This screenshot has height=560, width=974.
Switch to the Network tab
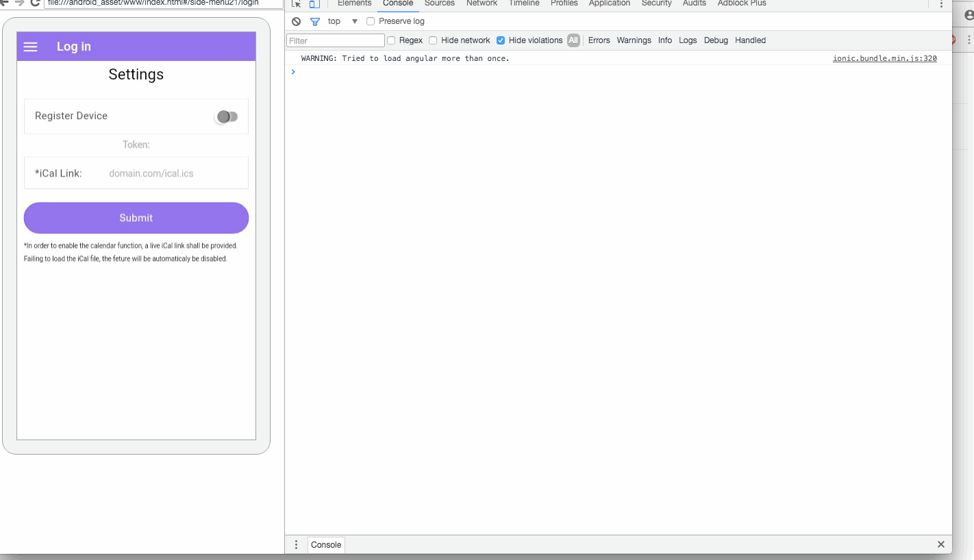[x=482, y=3]
